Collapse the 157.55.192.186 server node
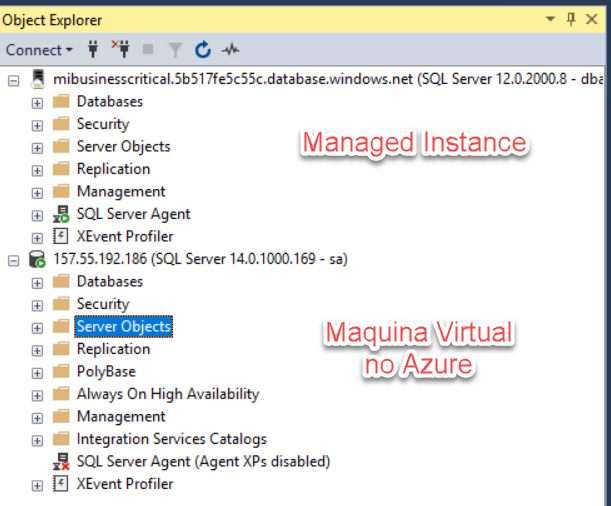Image resolution: width=611 pixels, height=506 pixels. [14, 259]
